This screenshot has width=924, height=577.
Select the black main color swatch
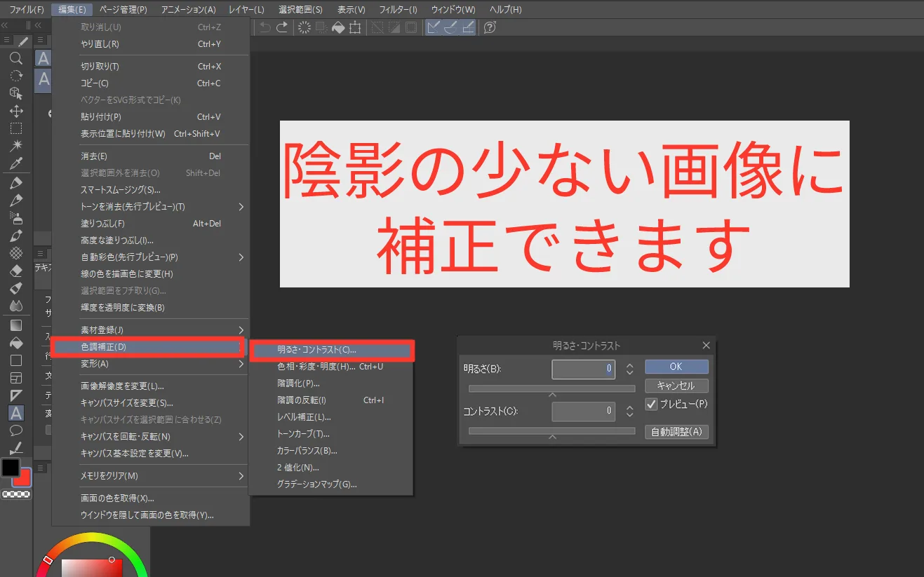pyautogui.click(x=11, y=468)
